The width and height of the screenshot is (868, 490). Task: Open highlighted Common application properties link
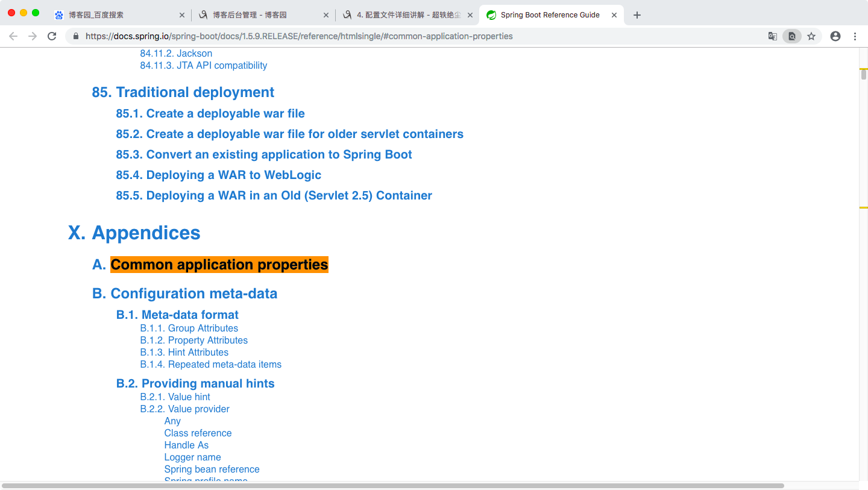click(219, 265)
